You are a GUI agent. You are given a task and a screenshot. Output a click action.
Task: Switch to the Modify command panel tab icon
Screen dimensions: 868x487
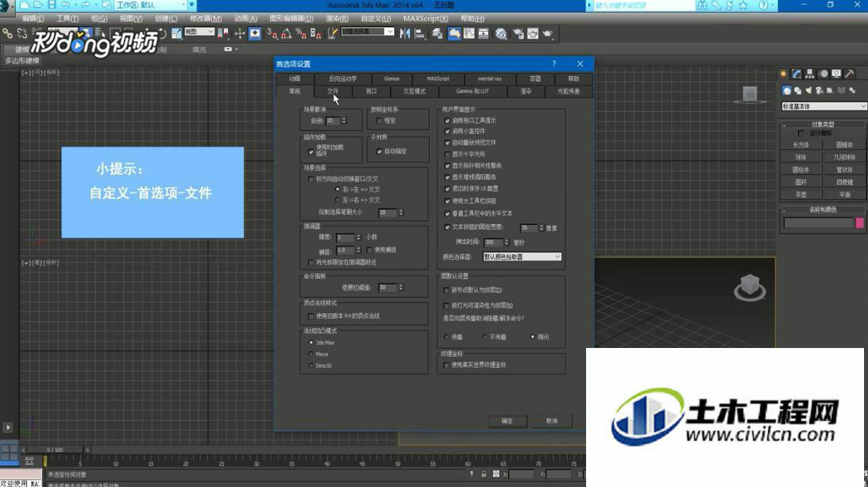click(797, 74)
